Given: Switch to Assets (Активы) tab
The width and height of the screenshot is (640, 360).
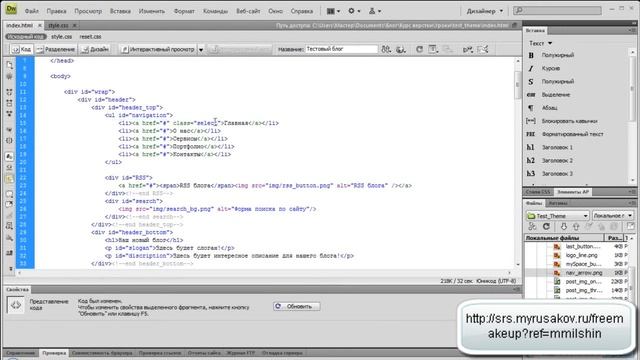Looking at the screenshot, I should (558, 203).
